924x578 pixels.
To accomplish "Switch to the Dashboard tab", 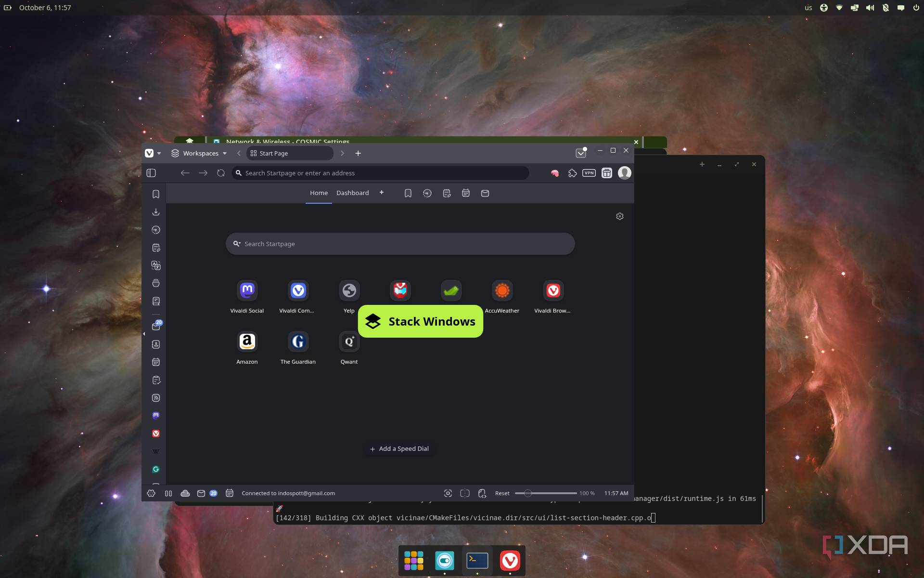I will pyautogui.click(x=352, y=193).
